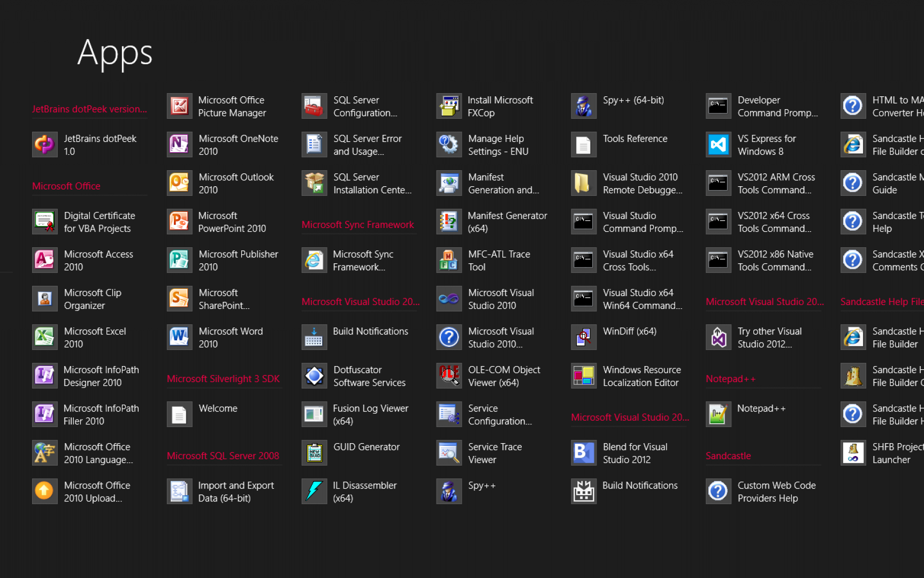924x578 pixels.
Task: Launch Microsoft Excel 2010 icon
Action: [45, 338]
